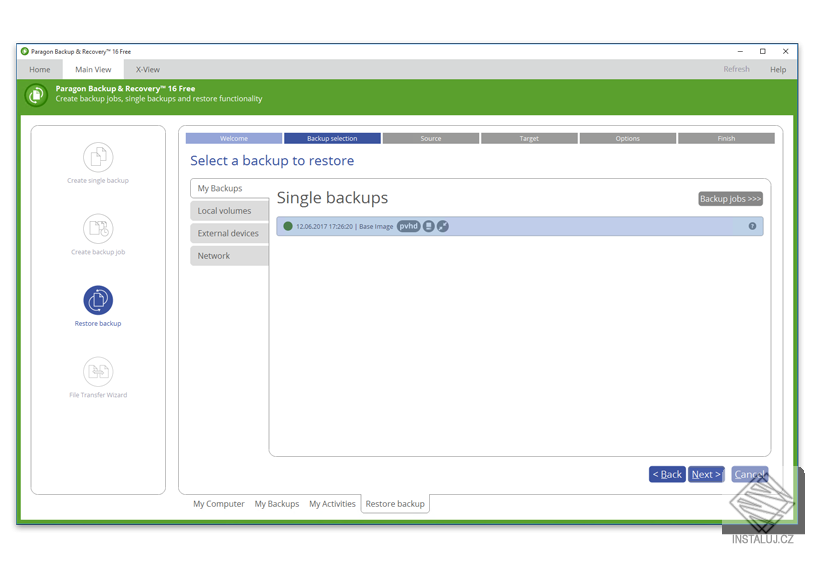Select the External devices side tab
Viewport: 813px width, 566px height.
229,233
